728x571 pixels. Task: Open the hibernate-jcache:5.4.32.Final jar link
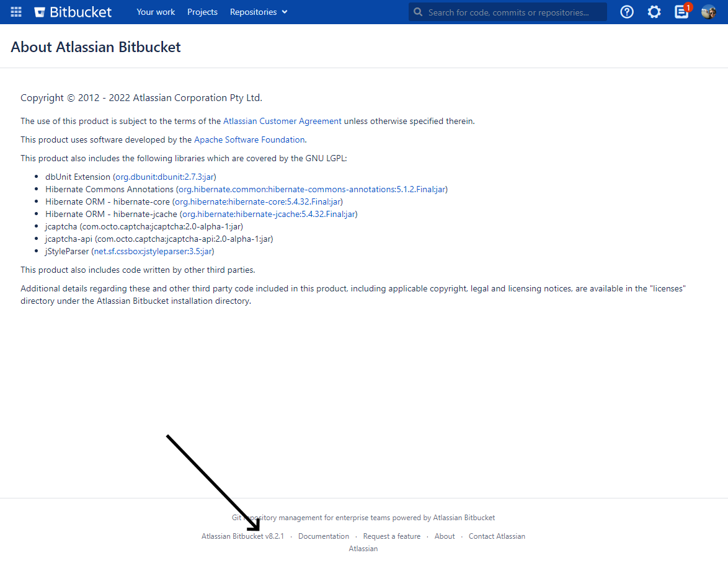[269, 214]
